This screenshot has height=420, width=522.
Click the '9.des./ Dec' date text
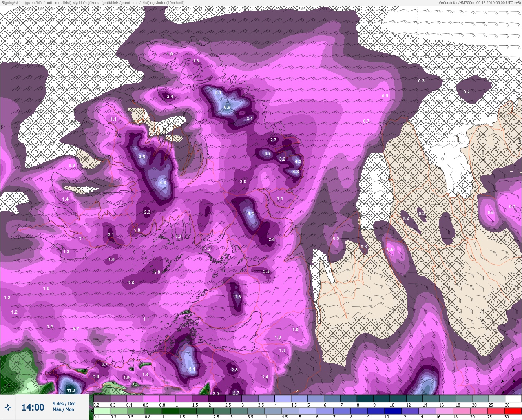tap(64, 404)
